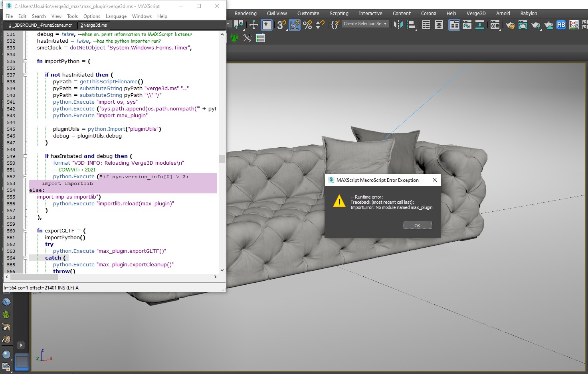Switch to the _3DGROUND_-PruneScene.mcr tab
The image size is (588, 374).
click(x=40, y=25)
